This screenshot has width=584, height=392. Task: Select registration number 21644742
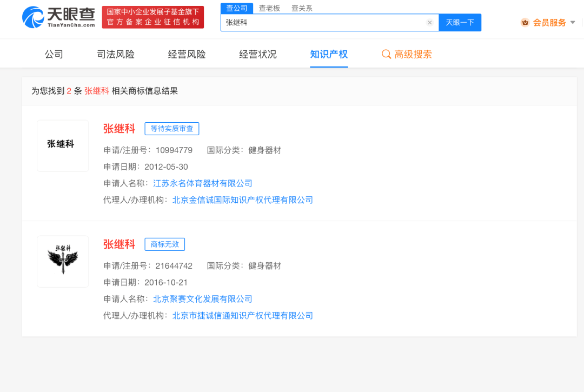[174, 266]
